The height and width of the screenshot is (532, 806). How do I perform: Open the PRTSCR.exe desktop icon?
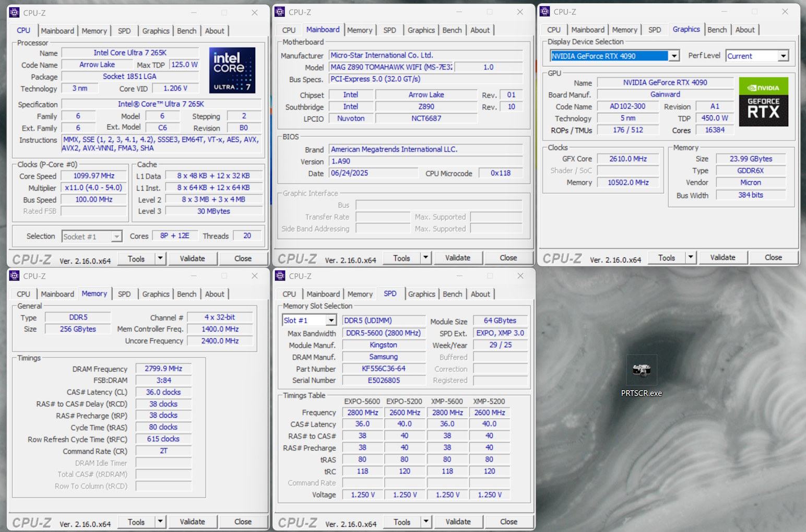pyautogui.click(x=641, y=371)
